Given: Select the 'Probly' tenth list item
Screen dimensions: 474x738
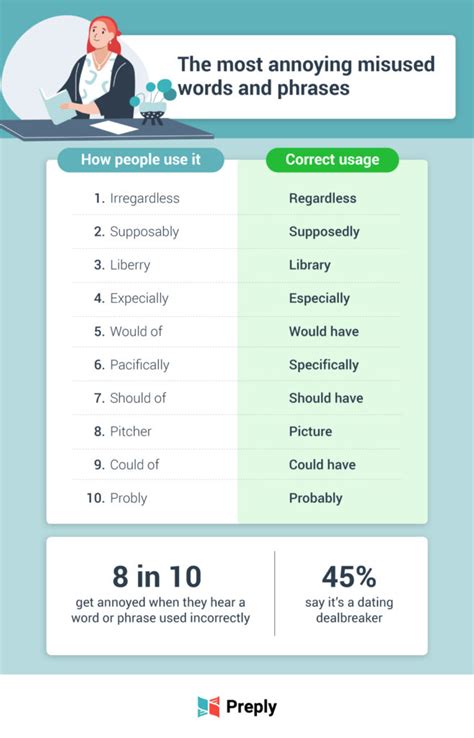Looking at the screenshot, I should (x=117, y=498).
